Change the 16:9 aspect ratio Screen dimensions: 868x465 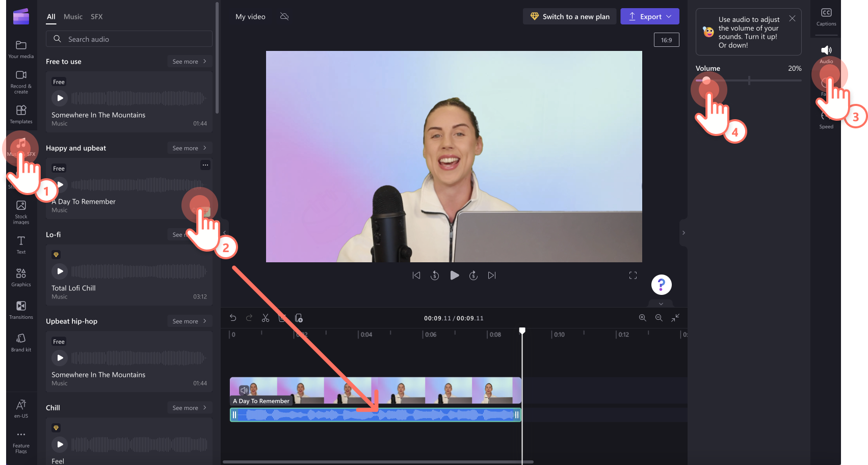tap(667, 40)
